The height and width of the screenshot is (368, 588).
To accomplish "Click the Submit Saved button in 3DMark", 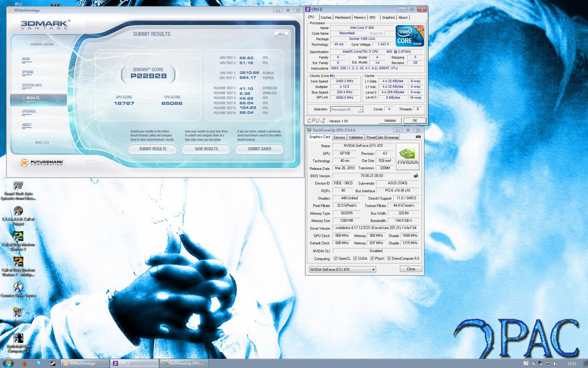I will click(x=259, y=149).
